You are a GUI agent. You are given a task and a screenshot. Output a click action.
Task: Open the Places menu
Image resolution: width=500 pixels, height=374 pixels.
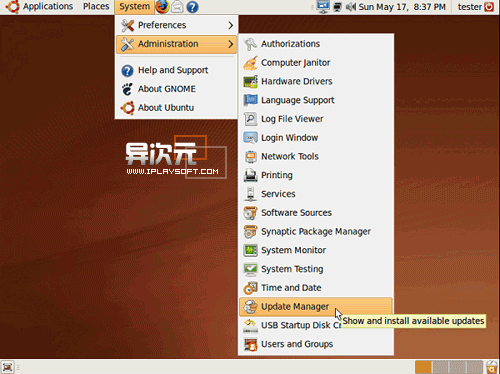[96, 6]
